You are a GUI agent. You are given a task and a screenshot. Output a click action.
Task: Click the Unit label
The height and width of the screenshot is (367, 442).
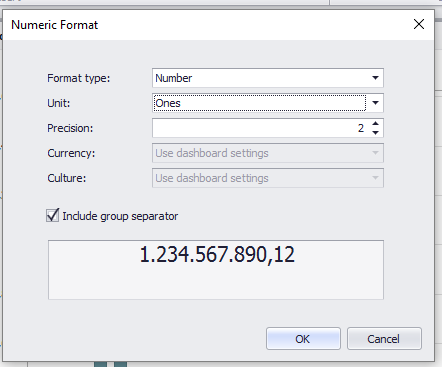tap(59, 103)
